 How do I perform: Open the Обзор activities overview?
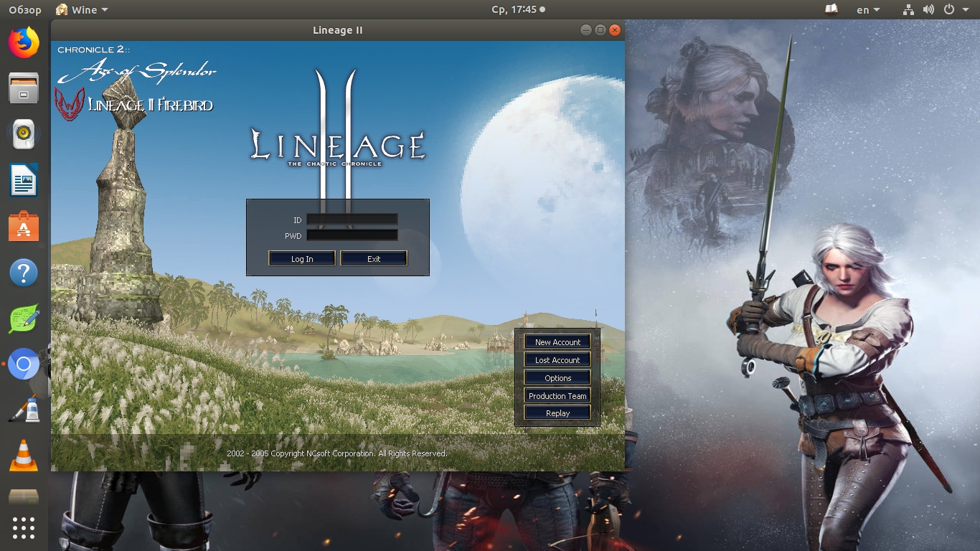24,9
